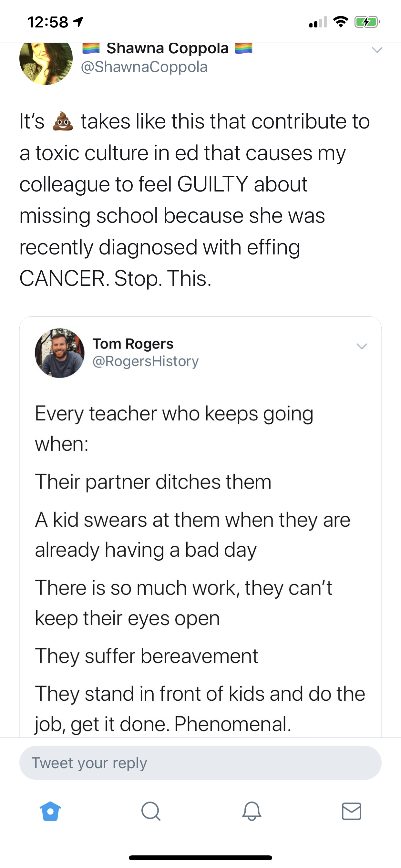Tap the Tom Rogers display name
The width and height of the screenshot is (401, 868).
point(133,344)
